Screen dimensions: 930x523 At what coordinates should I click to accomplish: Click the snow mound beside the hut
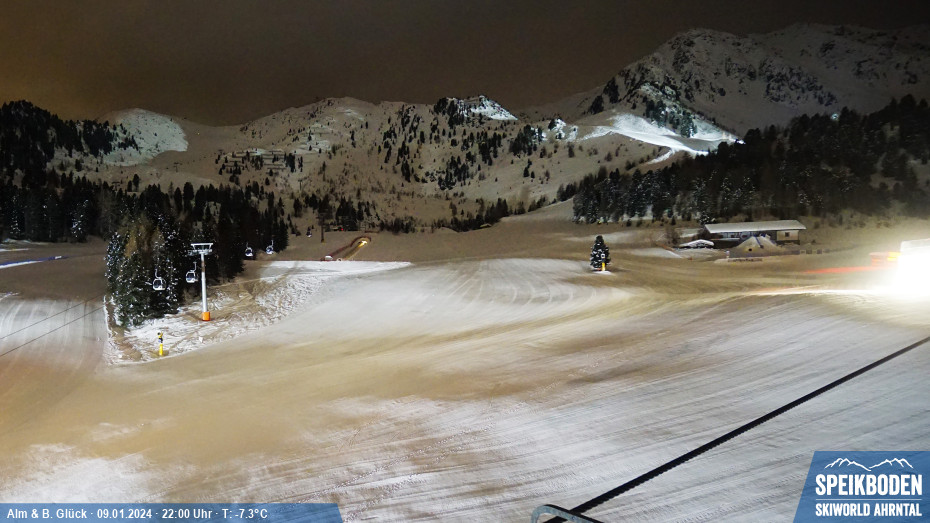click(x=753, y=245)
